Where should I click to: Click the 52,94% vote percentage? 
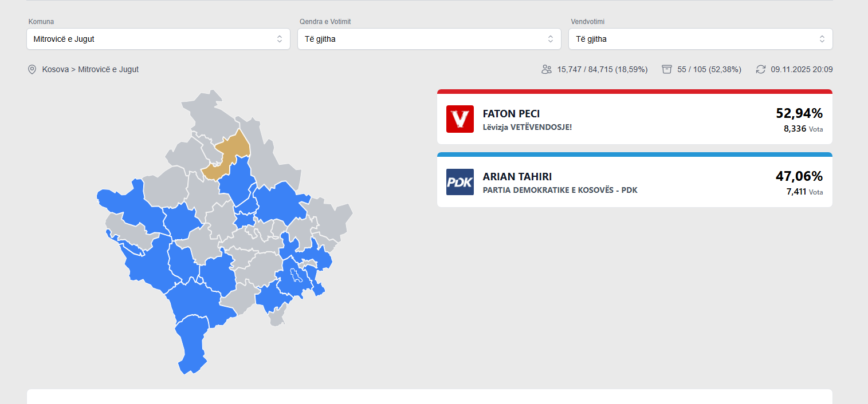pyautogui.click(x=799, y=113)
